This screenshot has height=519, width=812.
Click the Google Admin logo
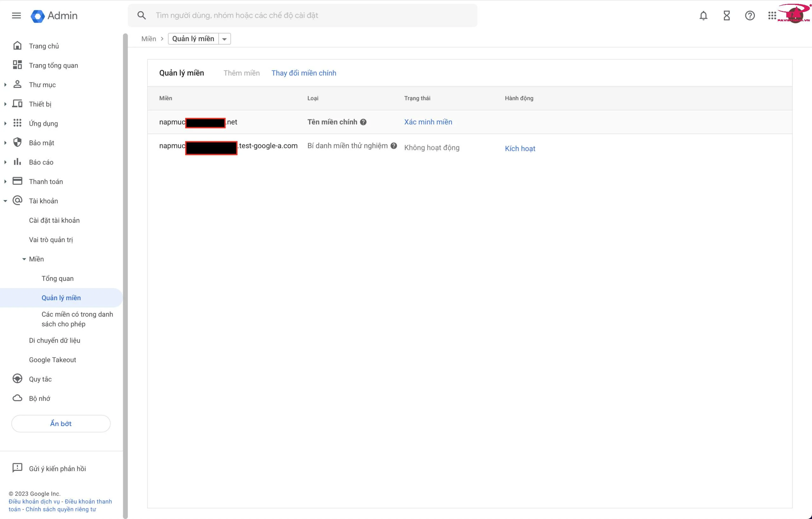pos(54,16)
